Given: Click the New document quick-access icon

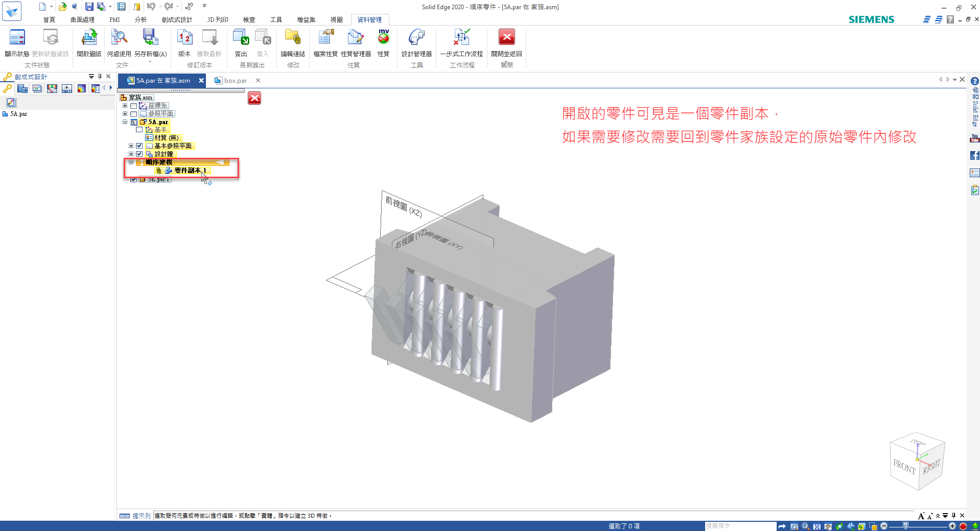Looking at the screenshot, I should point(42,7).
